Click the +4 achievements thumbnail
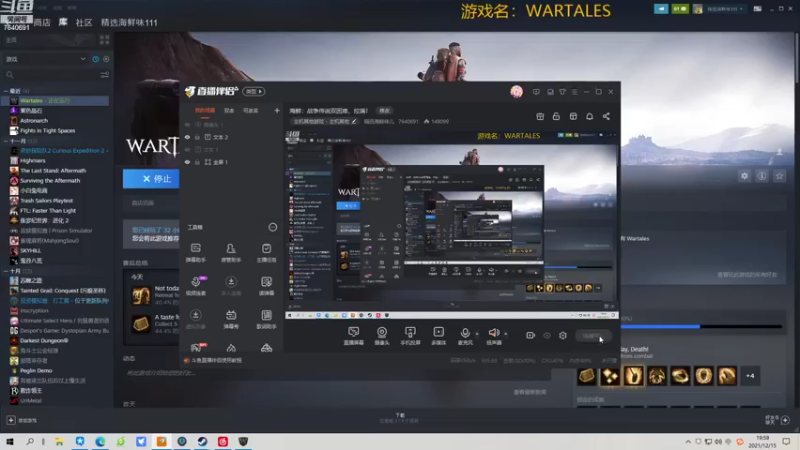The width and height of the screenshot is (800, 450). (750, 376)
